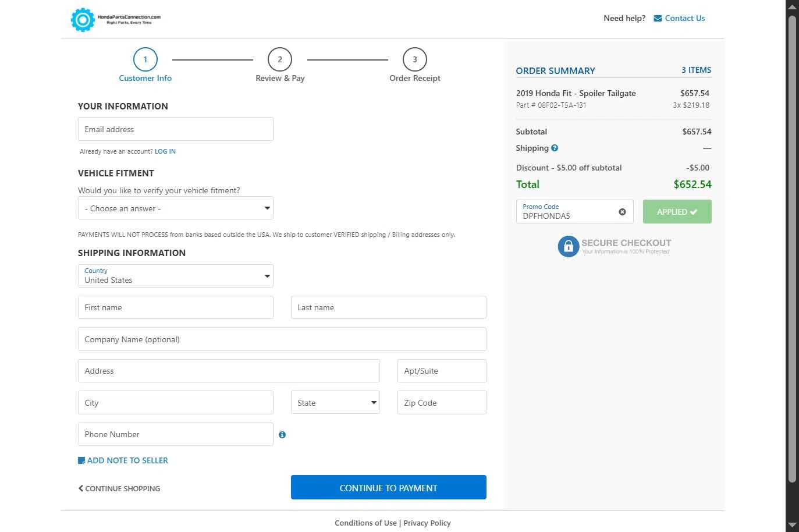Click part number 08F02-T5A-131 text
799x532 pixels.
tap(562, 105)
